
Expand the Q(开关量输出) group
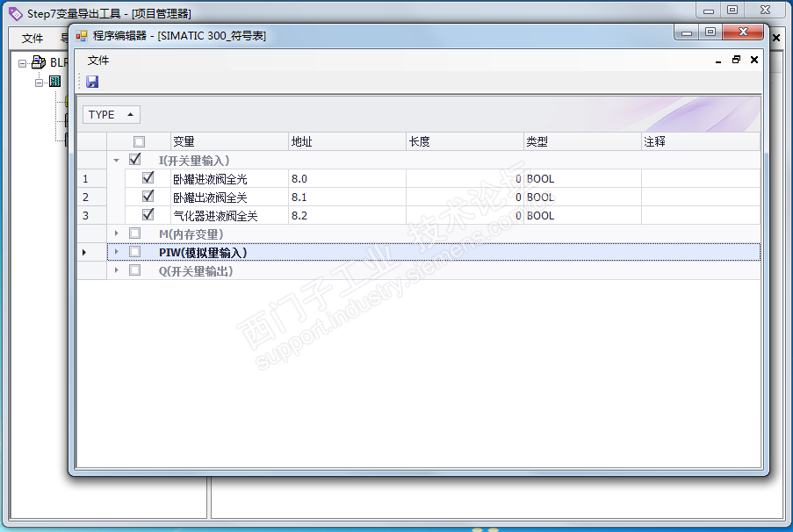(x=117, y=270)
